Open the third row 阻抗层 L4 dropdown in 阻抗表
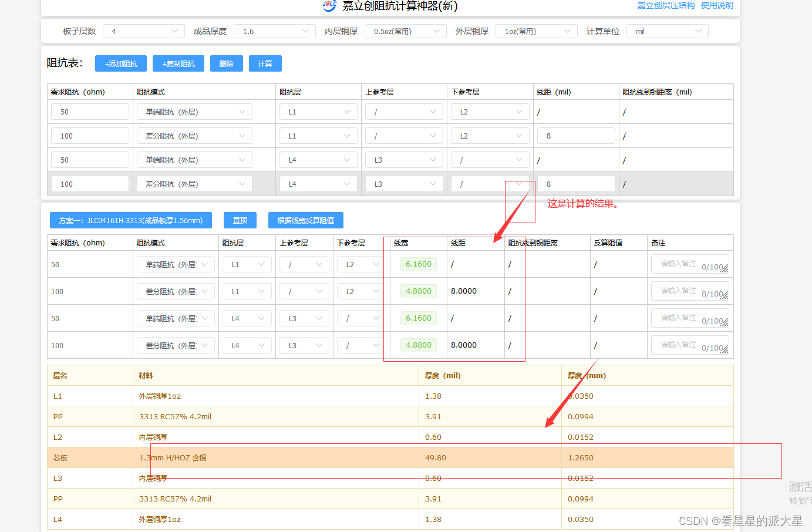The image size is (812, 532). (319, 160)
